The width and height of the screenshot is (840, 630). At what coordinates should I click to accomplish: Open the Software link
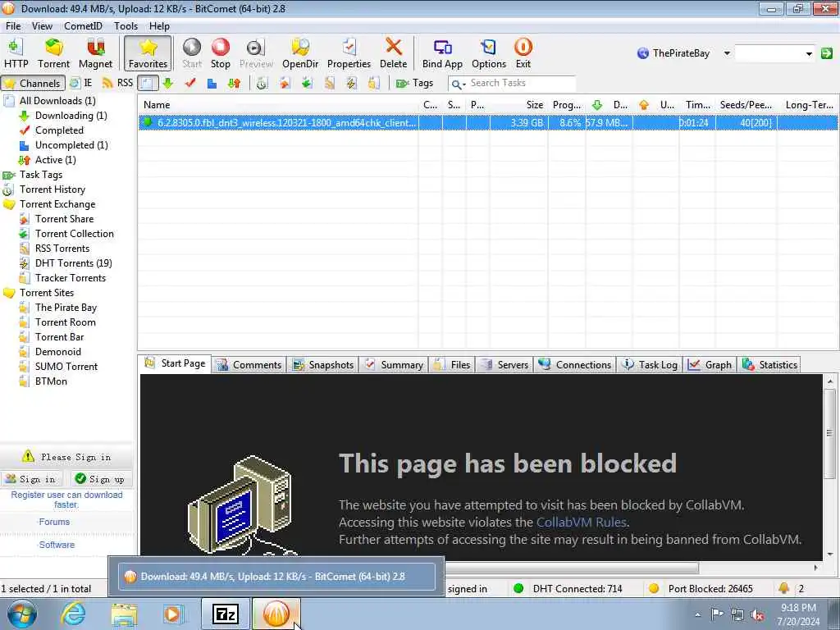(x=57, y=545)
